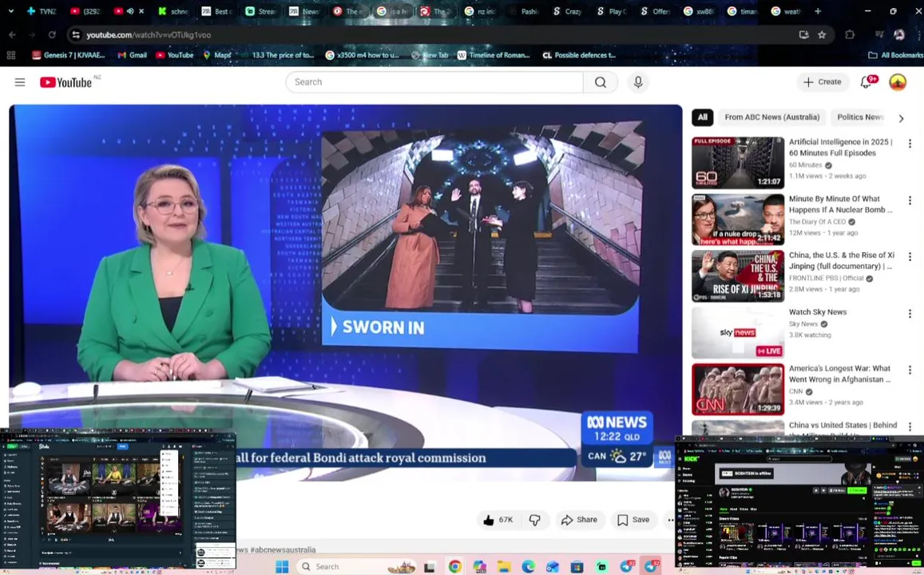Open Timeline of Roman bookmark
Image resolution: width=924 pixels, height=575 pixels.
pyautogui.click(x=494, y=55)
